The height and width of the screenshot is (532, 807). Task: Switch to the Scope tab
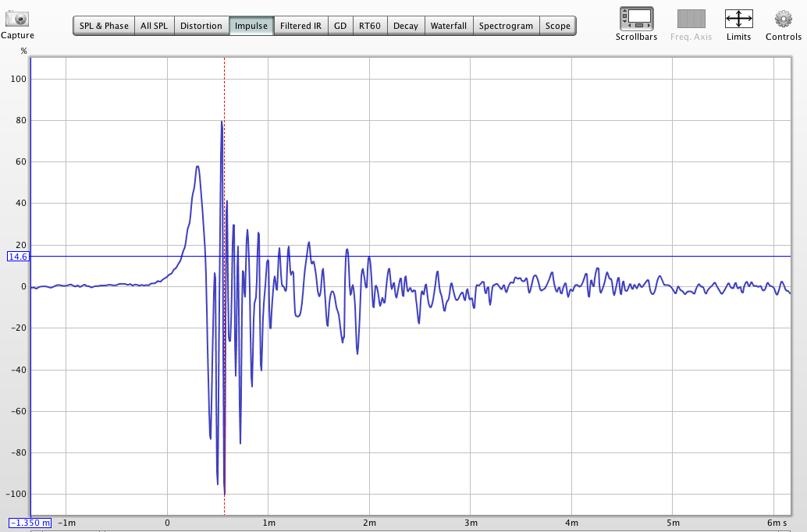click(x=558, y=26)
